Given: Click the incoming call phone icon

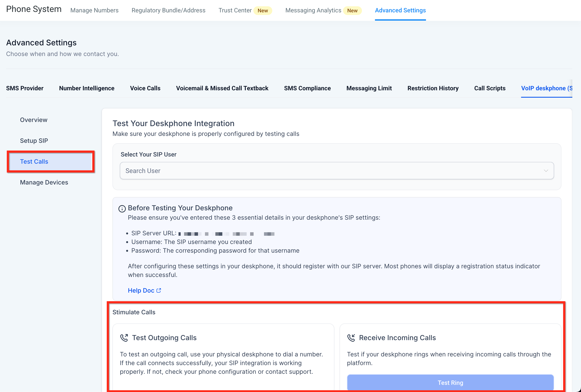Looking at the screenshot, I should (x=351, y=338).
